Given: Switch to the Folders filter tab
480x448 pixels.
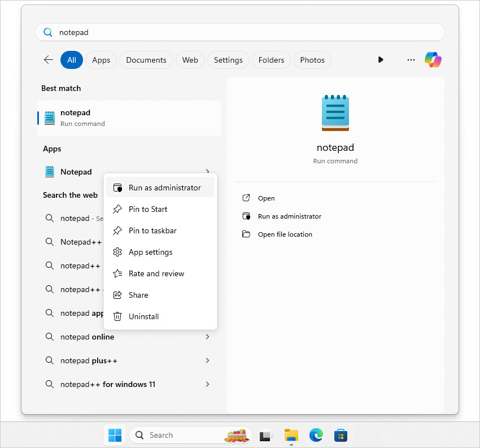Looking at the screenshot, I should (271, 60).
